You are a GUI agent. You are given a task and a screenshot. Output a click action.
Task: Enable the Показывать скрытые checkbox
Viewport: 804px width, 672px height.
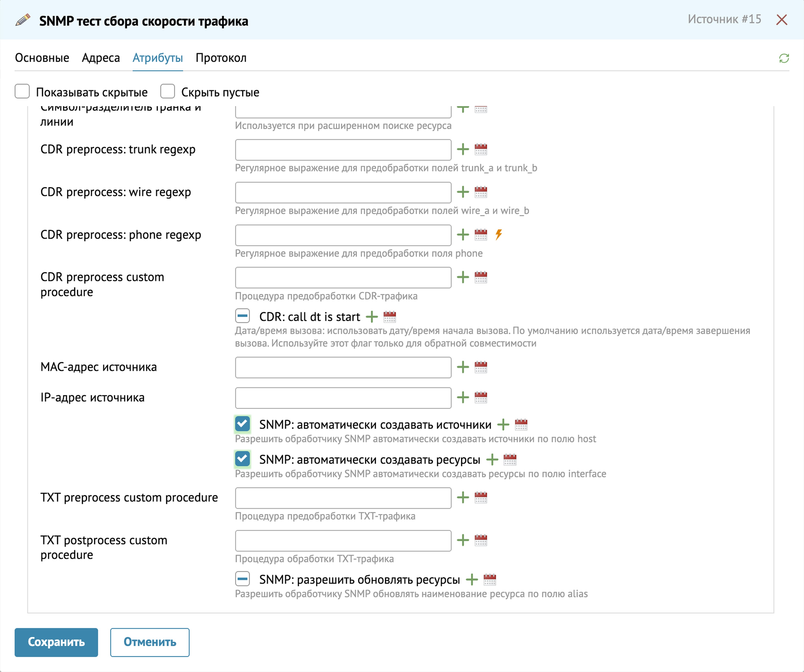tap(22, 92)
